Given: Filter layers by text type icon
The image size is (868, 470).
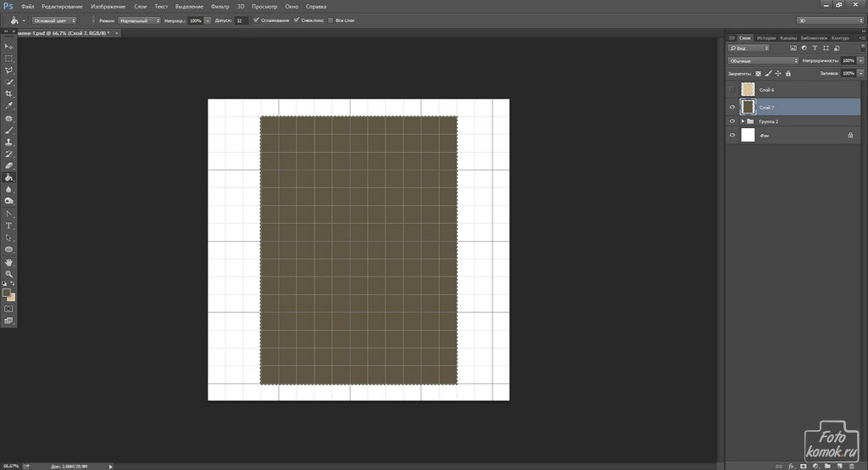Looking at the screenshot, I should 815,48.
